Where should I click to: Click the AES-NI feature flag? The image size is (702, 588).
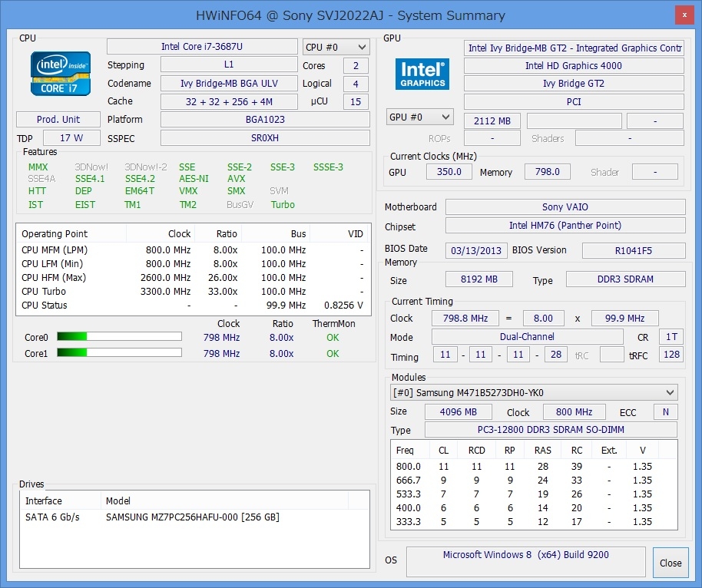click(x=194, y=179)
